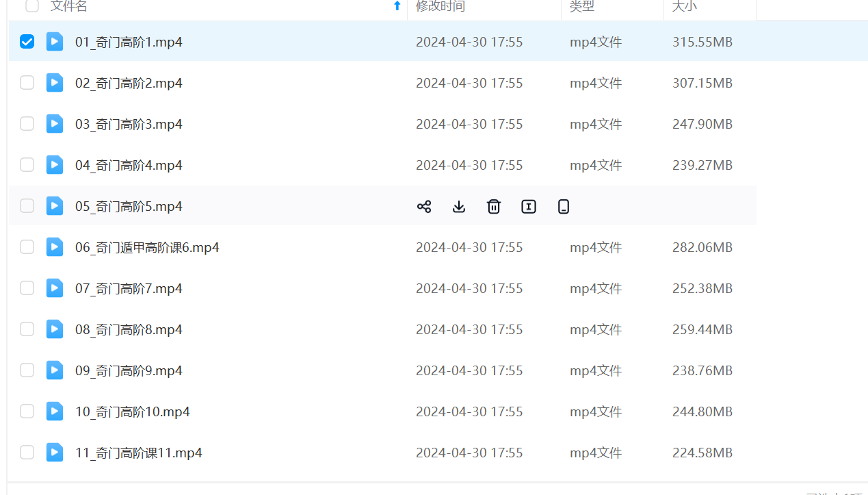Sort files by 修改时间 column
Image resolution: width=868 pixels, height=495 pixels.
point(440,6)
